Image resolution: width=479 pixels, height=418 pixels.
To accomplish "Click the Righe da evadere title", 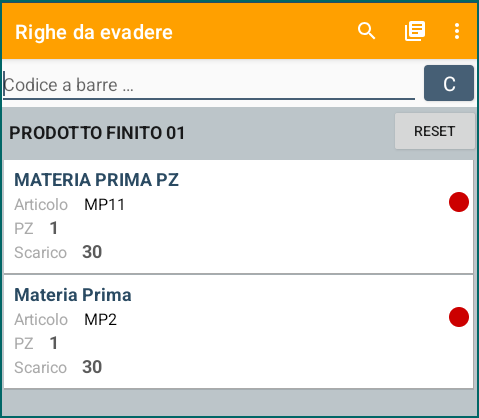I will [94, 32].
